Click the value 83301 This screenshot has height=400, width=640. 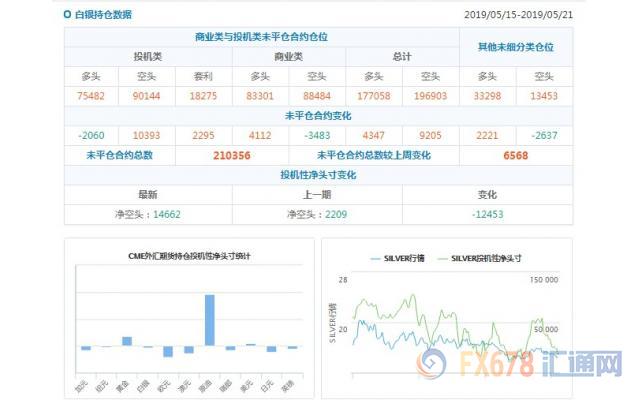[x=260, y=96]
